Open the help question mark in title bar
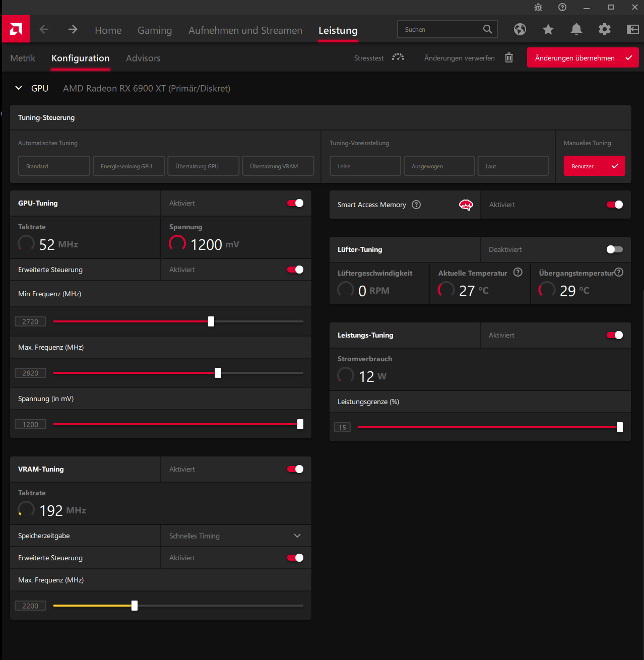The height and width of the screenshot is (660, 644). tap(562, 7)
